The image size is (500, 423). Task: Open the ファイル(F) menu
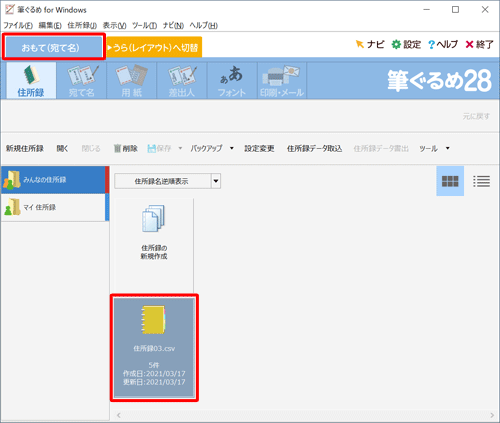point(18,26)
